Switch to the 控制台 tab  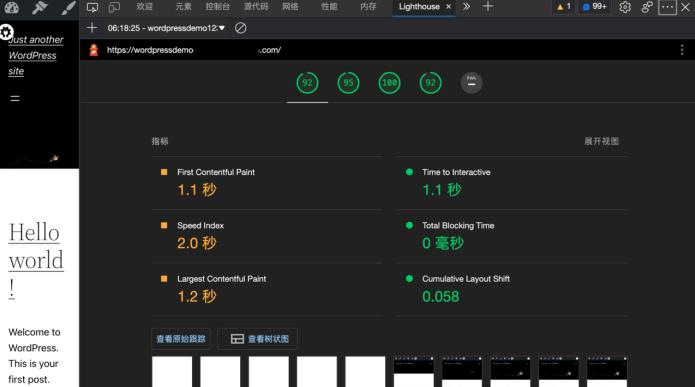pyautogui.click(x=218, y=7)
